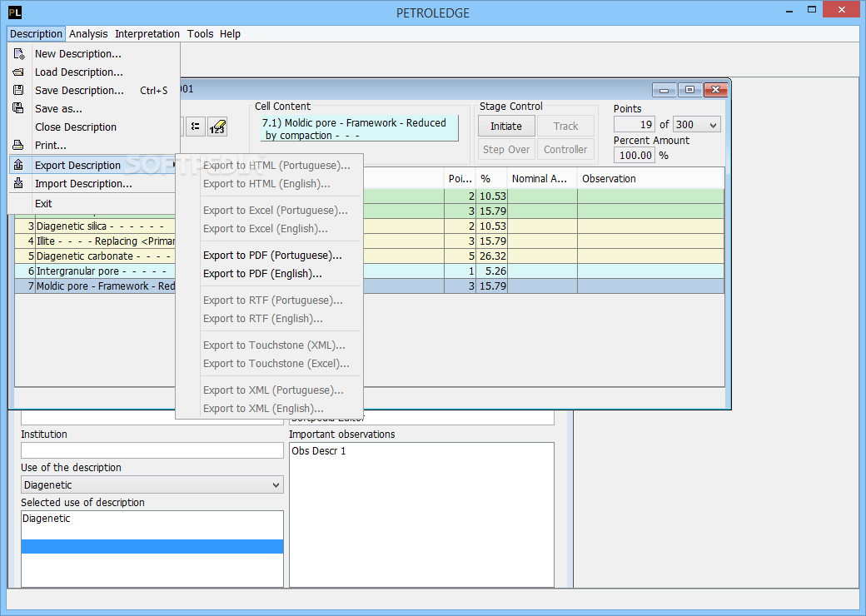
Task: Click the Controller button
Action: pyautogui.click(x=565, y=149)
